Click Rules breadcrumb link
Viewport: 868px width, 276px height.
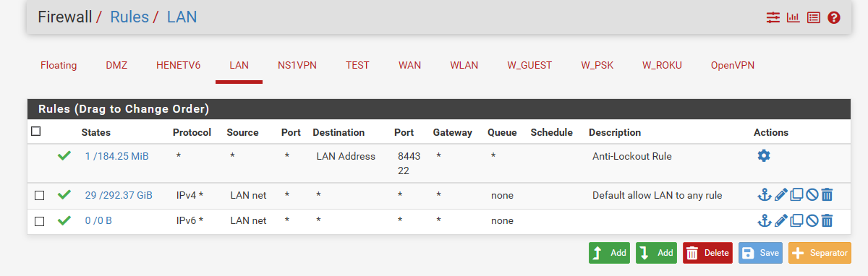(x=129, y=17)
